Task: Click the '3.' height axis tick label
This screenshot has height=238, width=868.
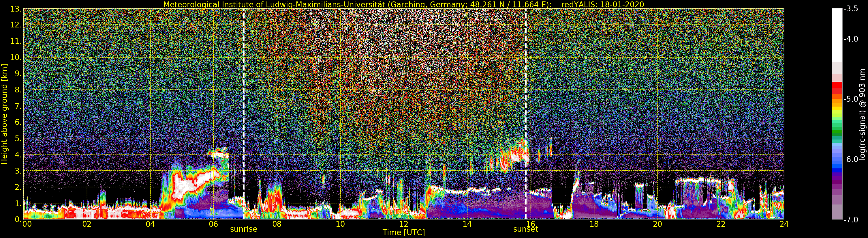Action: coord(18,171)
